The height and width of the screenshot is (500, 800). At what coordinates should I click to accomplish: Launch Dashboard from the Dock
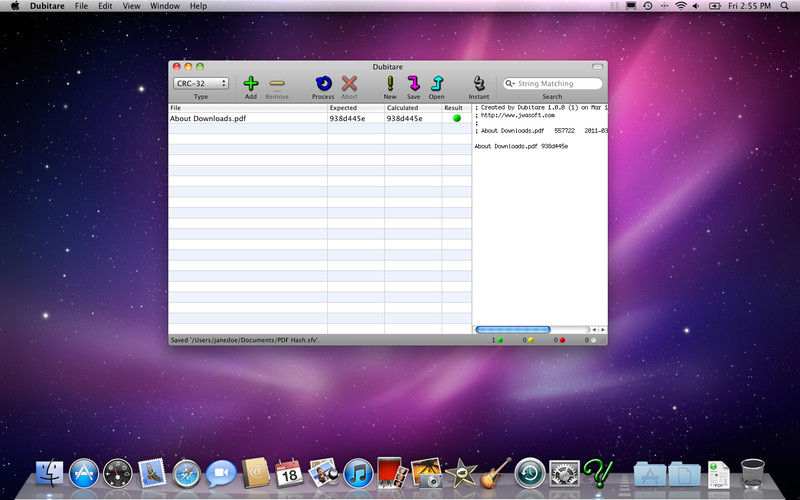click(118, 473)
